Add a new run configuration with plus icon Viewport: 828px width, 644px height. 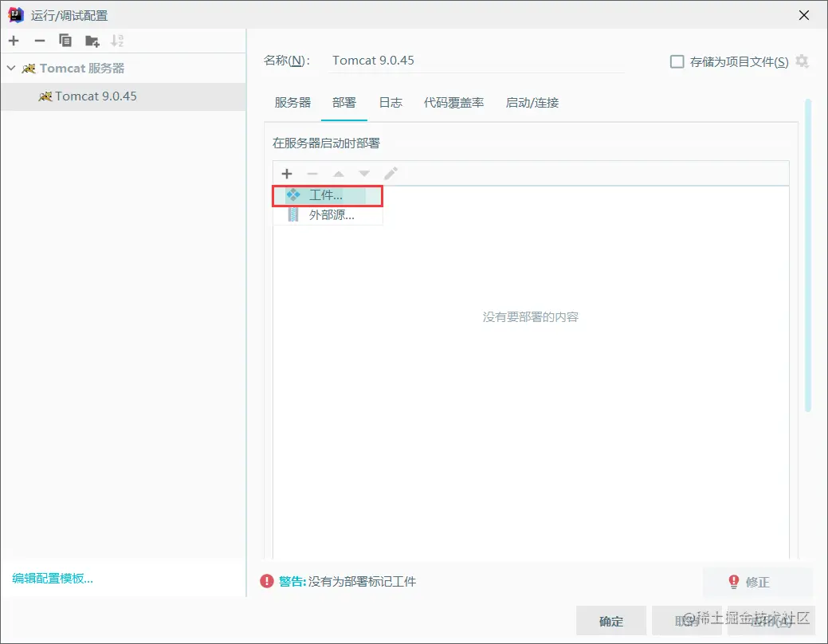click(14, 41)
